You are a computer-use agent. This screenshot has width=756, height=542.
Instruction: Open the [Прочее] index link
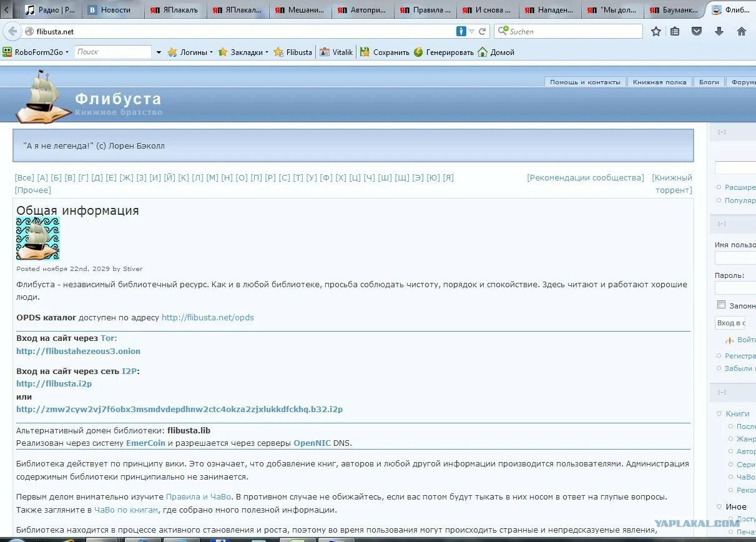pyautogui.click(x=33, y=190)
